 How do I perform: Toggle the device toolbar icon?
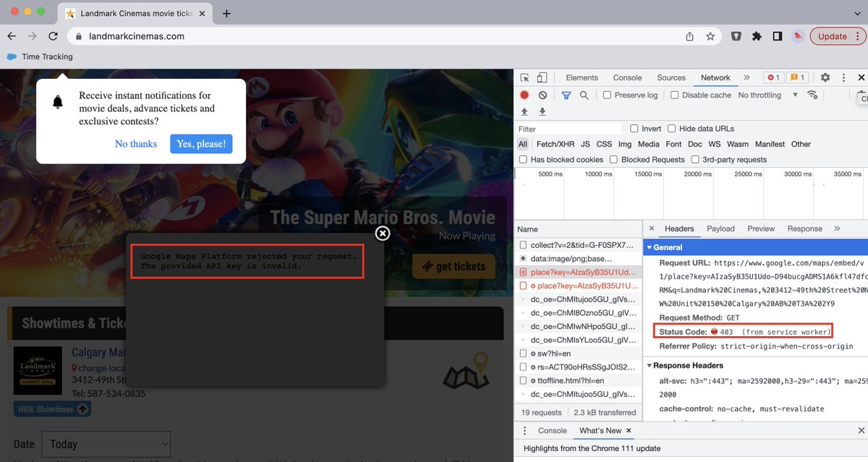tap(542, 78)
